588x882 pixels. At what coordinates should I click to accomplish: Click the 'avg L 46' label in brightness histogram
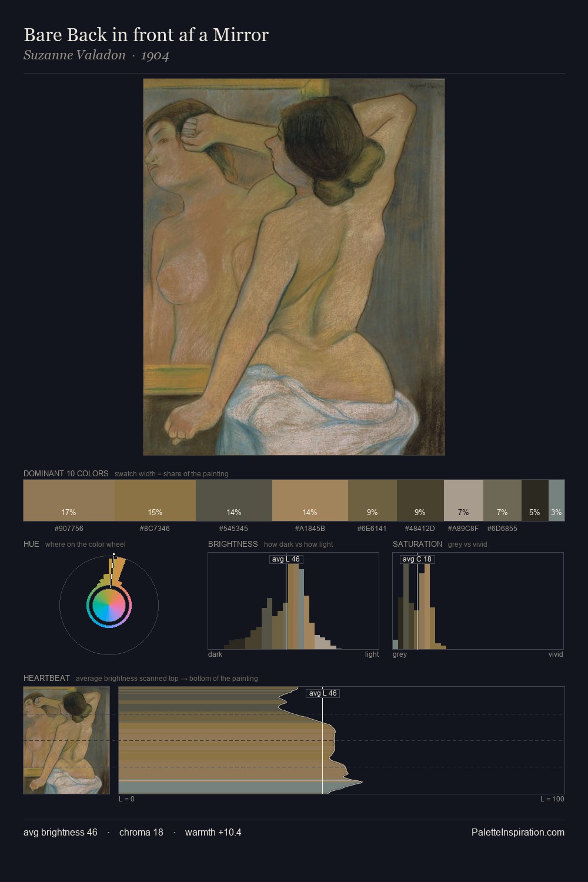coord(286,559)
